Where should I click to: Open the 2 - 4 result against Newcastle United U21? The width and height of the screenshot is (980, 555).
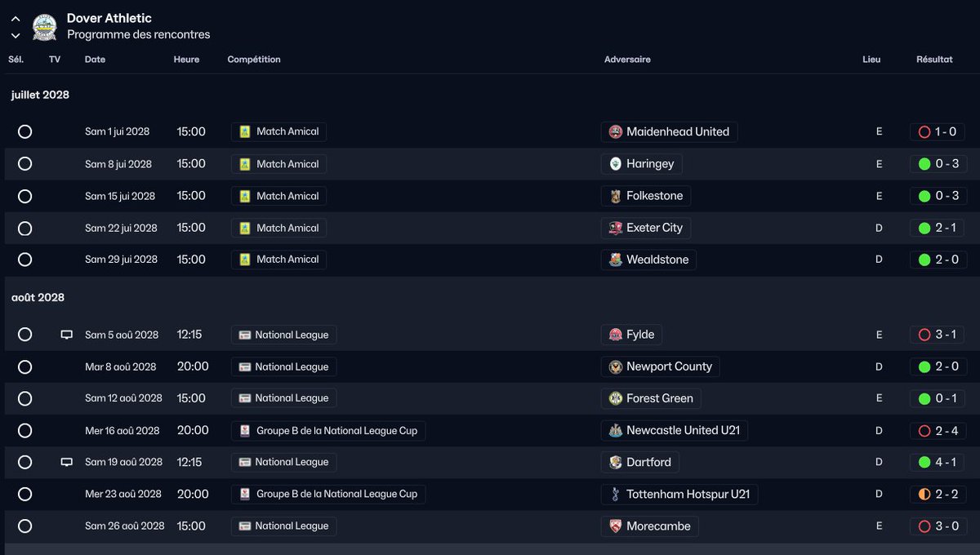tap(938, 430)
